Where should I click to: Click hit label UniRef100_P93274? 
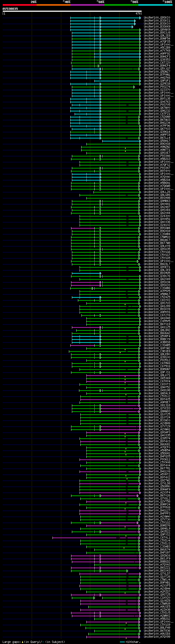point(157,87)
